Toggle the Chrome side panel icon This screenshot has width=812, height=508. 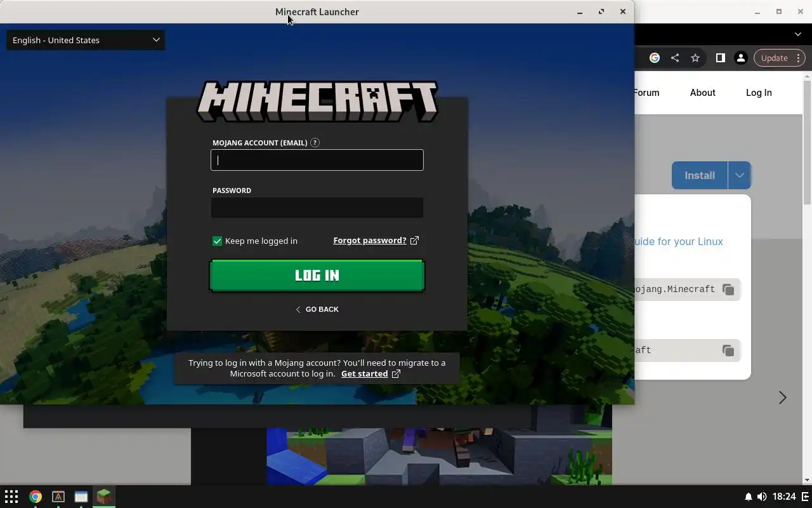pos(720,58)
